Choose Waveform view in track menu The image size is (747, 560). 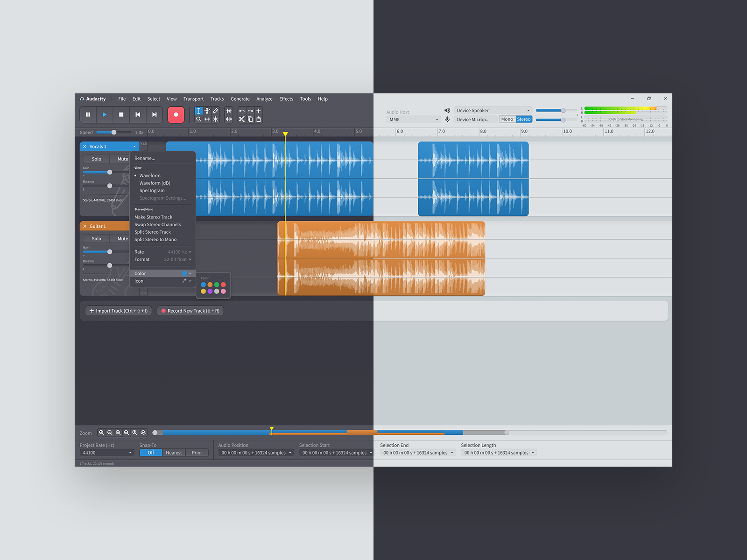coord(150,176)
